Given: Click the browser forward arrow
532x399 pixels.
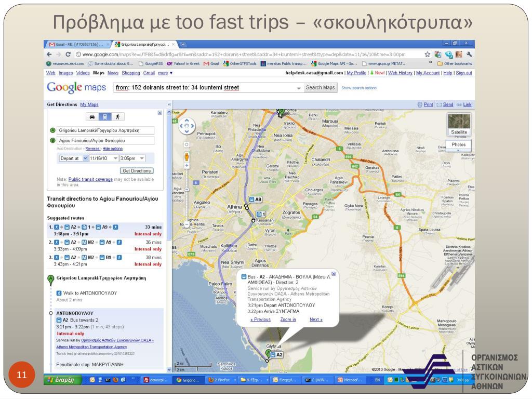Looking at the screenshot, I should click(58, 54).
